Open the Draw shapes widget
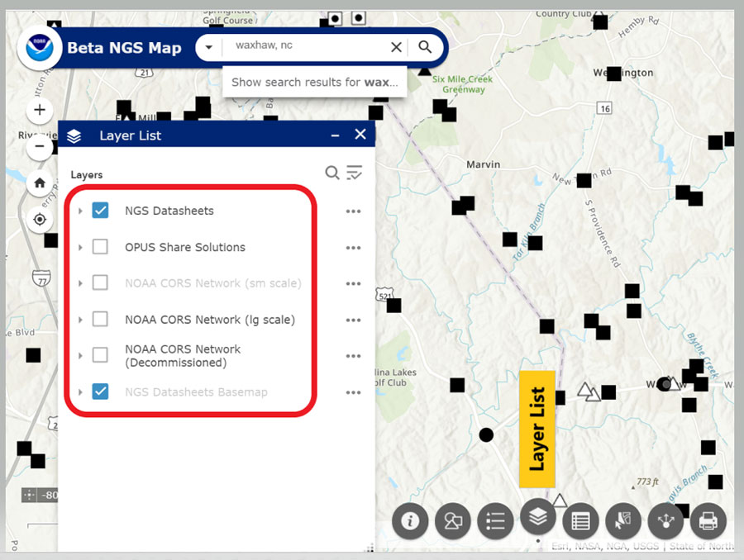This screenshot has width=744, height=560. click(453, 521)
